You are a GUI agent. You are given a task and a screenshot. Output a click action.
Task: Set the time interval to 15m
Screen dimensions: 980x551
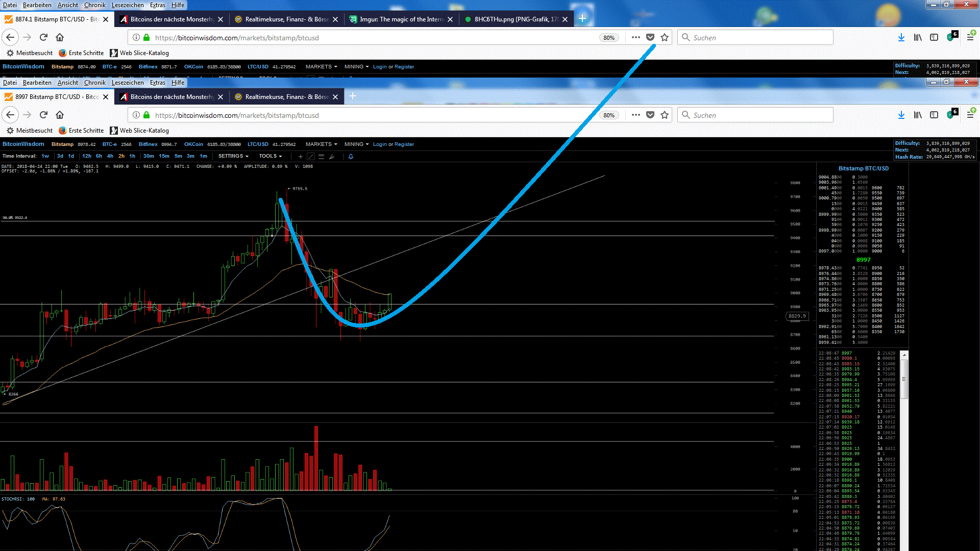pos(164,156)
